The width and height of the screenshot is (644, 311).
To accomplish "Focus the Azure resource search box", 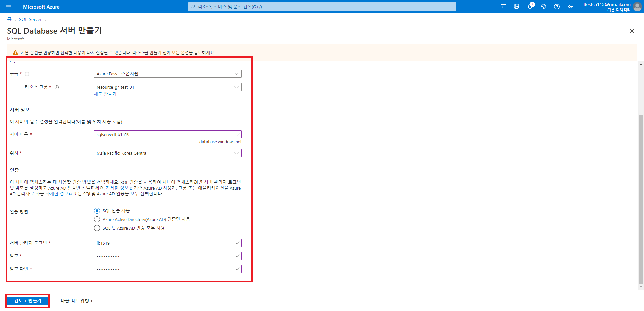I will [322, 7].
